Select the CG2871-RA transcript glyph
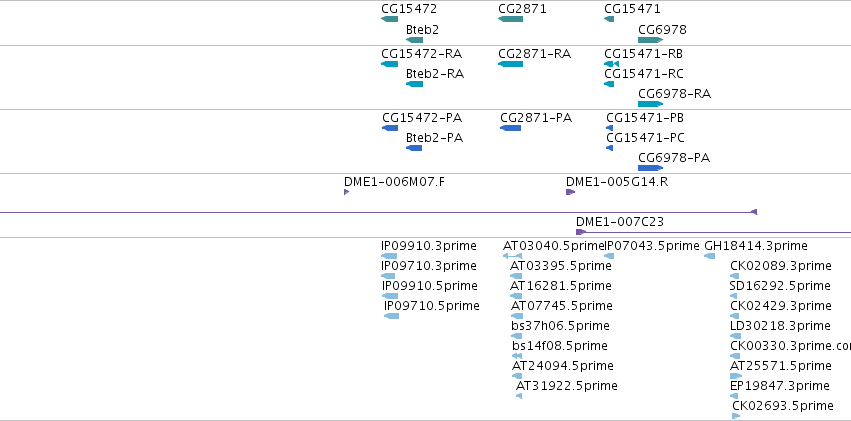 [510, 64]
